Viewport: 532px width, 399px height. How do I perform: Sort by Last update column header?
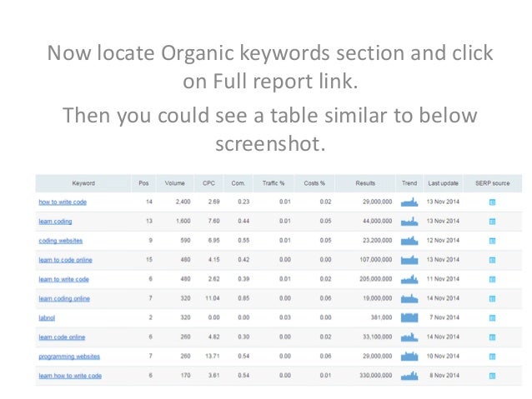[443, 183]
